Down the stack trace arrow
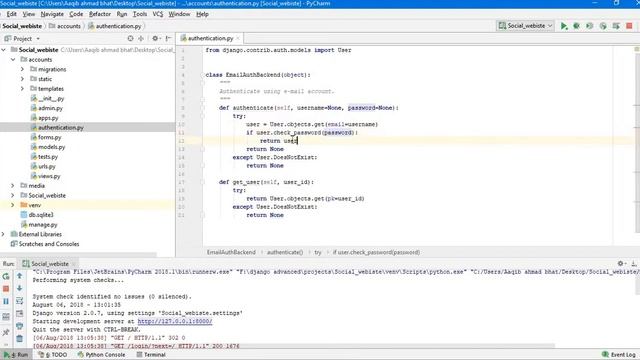The width and height of the screenshot is (640, 360). 19,288
